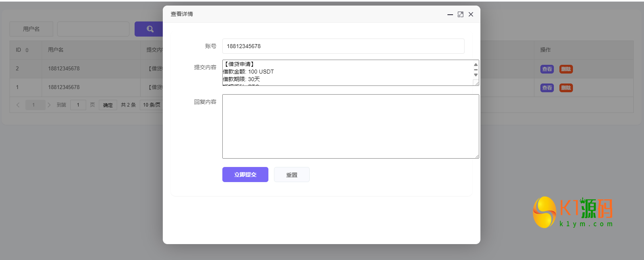Submit the form with 立即提交
Screen dimensions: 644x260
[245, 175]
